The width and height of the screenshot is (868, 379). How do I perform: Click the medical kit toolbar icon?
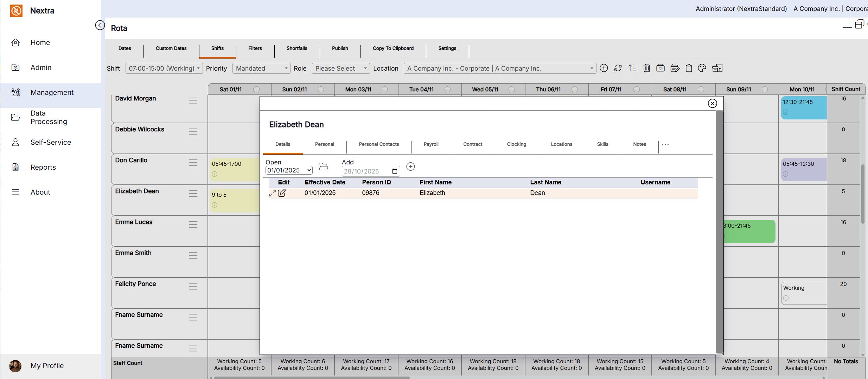(x=660, y=68)
